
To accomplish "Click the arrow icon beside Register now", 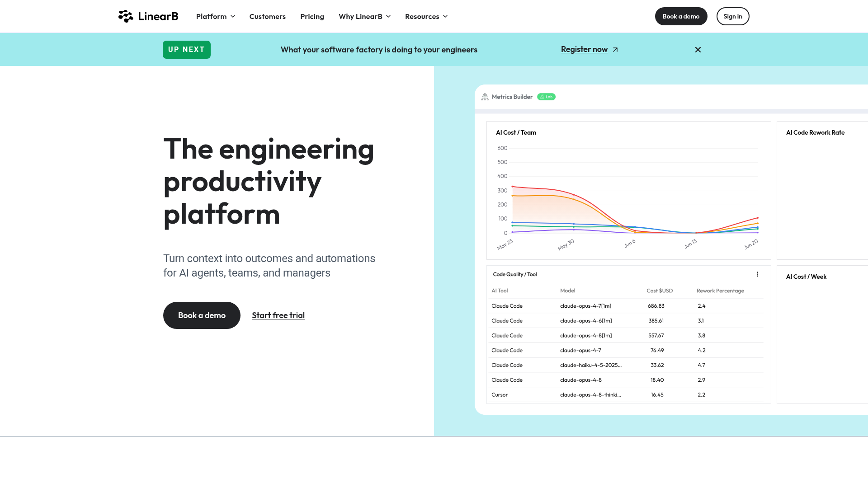I will point(615,50).
